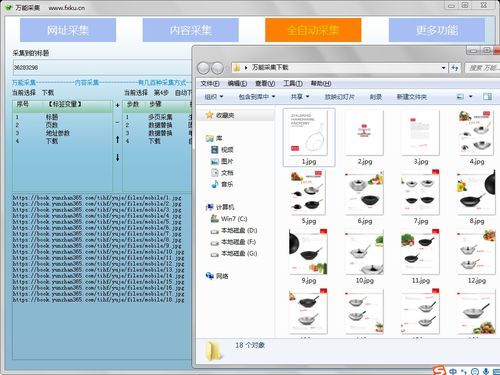500x375 pixels.
Task: Open the 帮助(H) menu
Action: pos(321,83)
